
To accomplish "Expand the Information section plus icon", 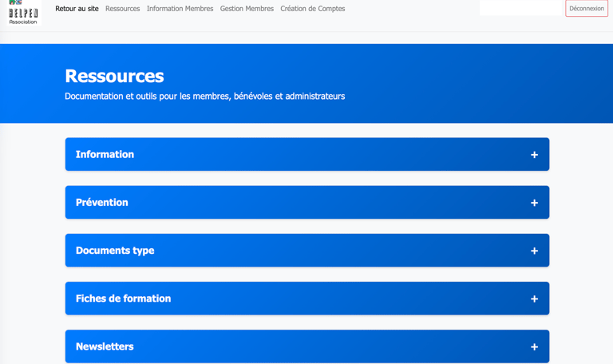I will click(x=534, y=155).
